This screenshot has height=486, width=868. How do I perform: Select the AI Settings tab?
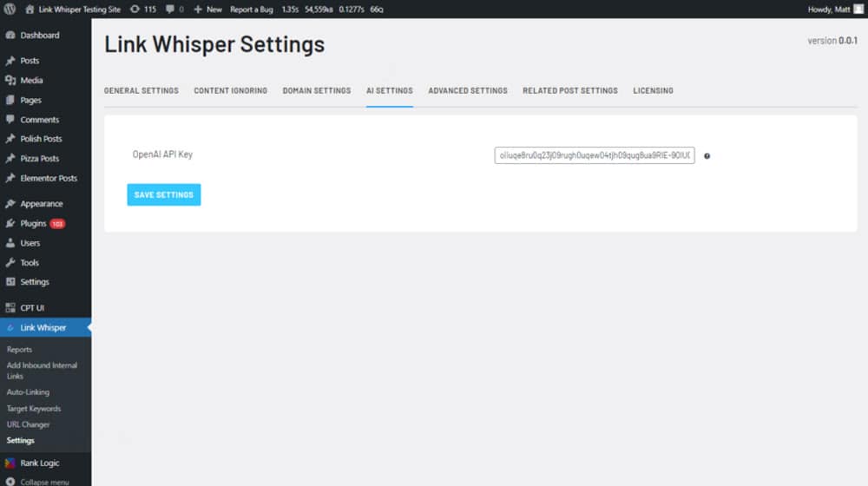tap(389, 91)
